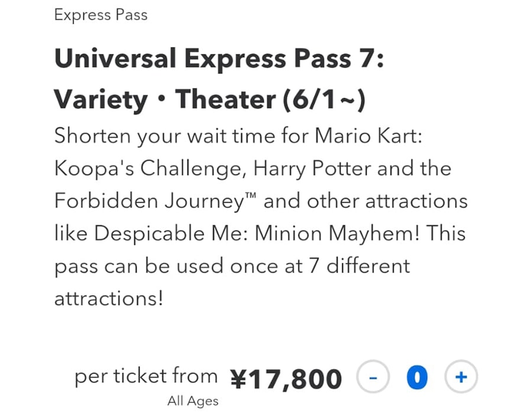Select the blue ticket quantity counter showing 0
The width and height of the screenshot is (532, 413).
417,376
